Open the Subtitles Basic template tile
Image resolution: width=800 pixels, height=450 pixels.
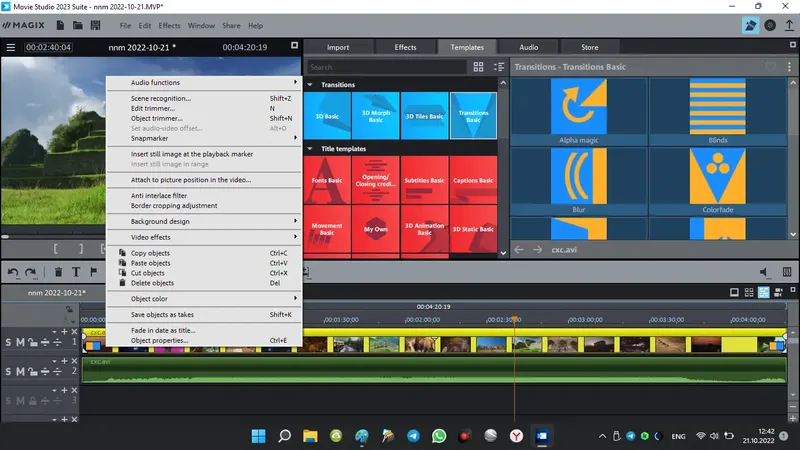pyautogui.click(x=424, y=180)
